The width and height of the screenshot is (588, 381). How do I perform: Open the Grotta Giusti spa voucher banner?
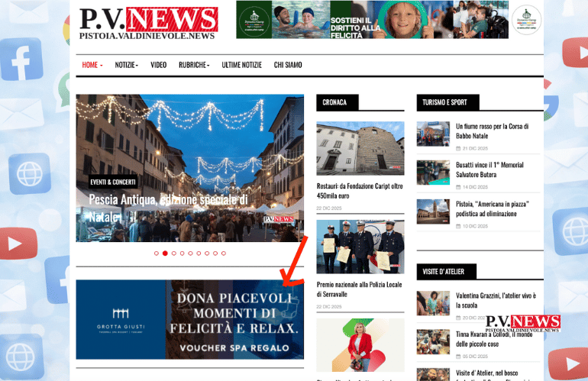(x=189, y=319)
